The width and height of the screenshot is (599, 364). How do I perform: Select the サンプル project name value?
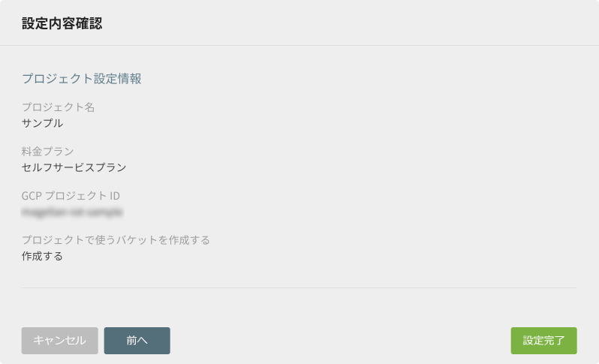point(42,123)
